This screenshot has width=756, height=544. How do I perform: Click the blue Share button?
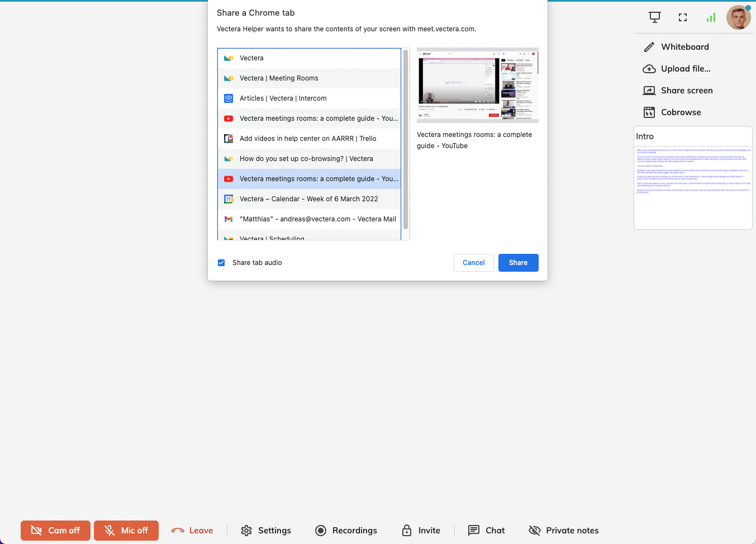pyautogui.click(x=519, y=263)
